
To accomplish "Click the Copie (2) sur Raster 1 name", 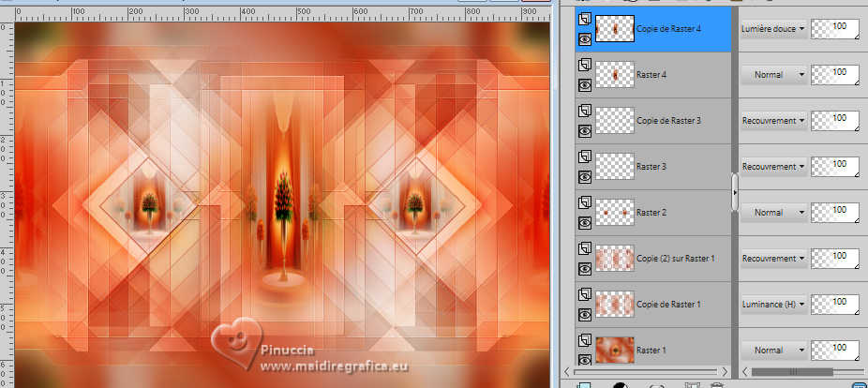I will 676,259.
